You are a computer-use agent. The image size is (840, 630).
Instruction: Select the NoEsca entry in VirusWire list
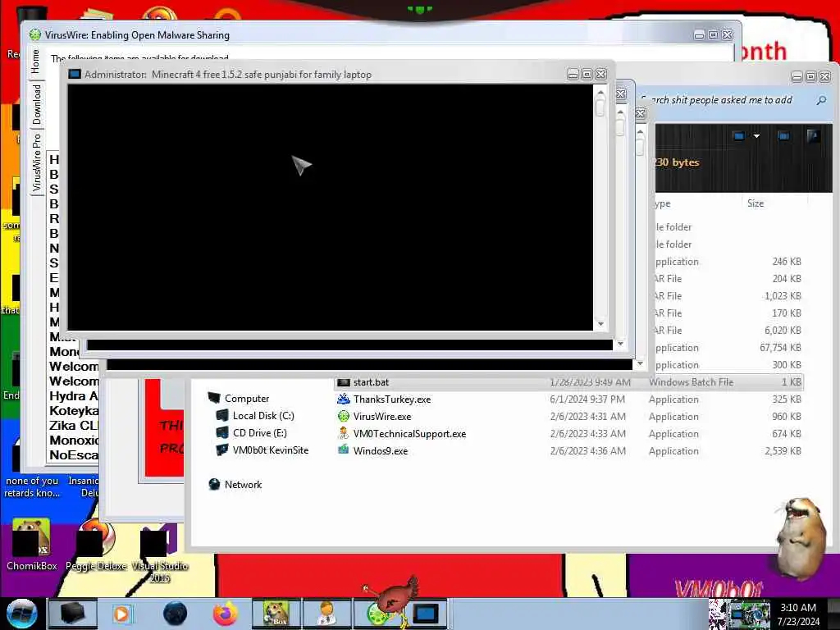click(x=74, y=454)
